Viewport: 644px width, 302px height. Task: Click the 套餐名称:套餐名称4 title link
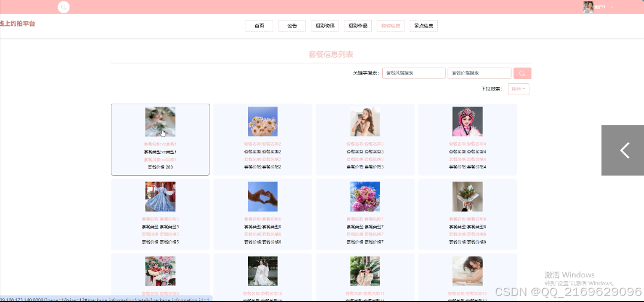[467, 144]
